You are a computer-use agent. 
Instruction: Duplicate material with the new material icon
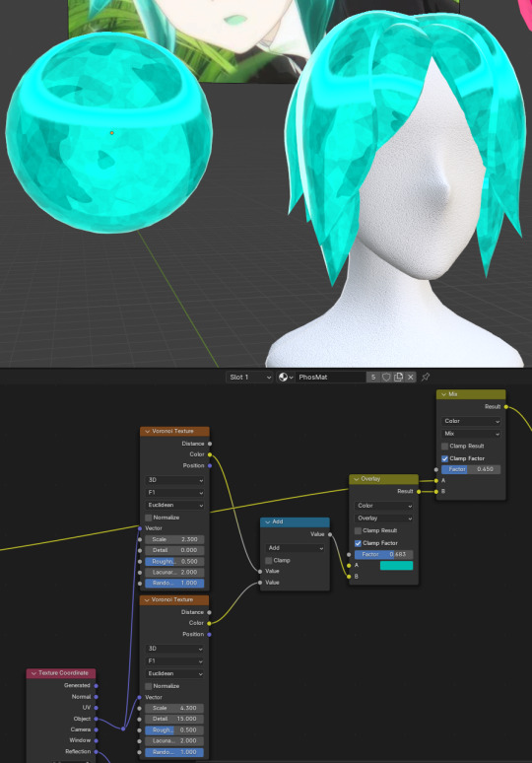pos(398,378)
